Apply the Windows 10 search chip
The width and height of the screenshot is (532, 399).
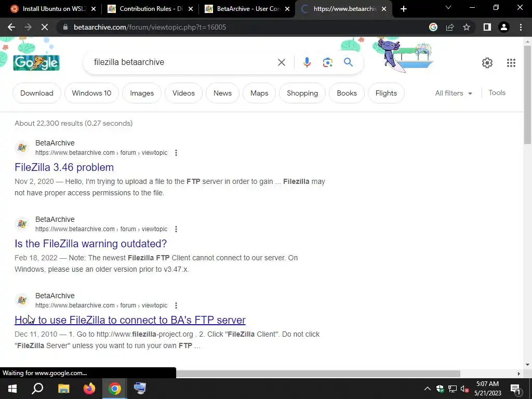pos(91,93)
